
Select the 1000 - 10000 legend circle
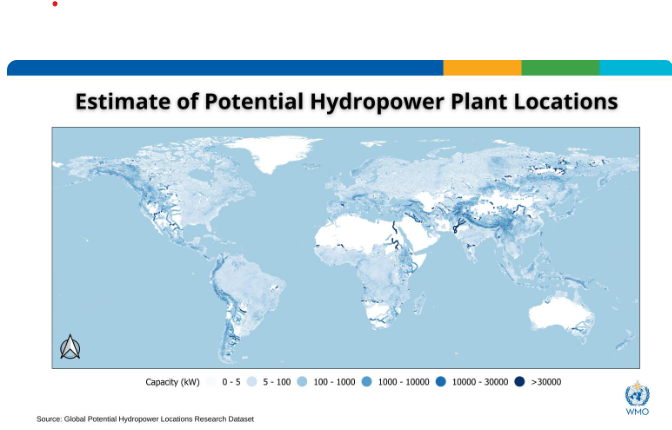click(x=367, y=382)
